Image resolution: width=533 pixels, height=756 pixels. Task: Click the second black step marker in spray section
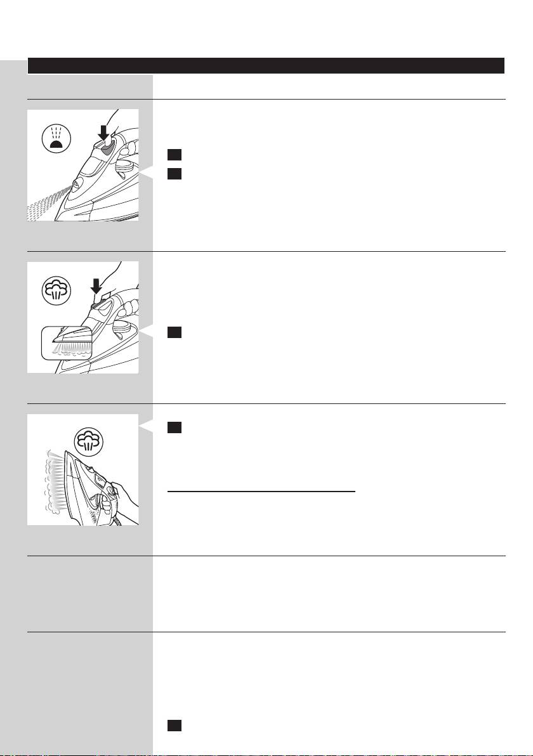pyautogui.click(x=174, y=174)
